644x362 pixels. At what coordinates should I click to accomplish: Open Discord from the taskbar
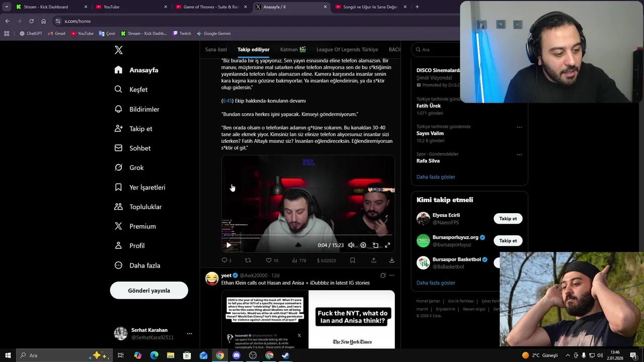point(236,355)
